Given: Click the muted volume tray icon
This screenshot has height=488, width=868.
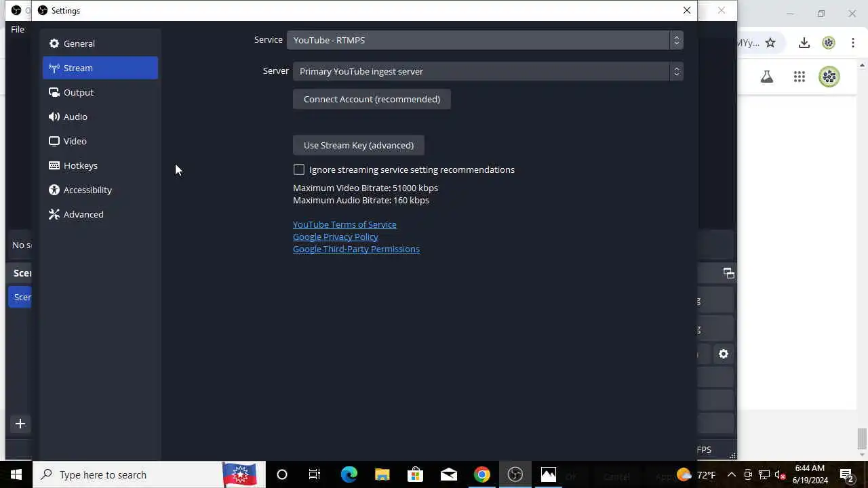Looking at the screenshot, I should [781, 474].
